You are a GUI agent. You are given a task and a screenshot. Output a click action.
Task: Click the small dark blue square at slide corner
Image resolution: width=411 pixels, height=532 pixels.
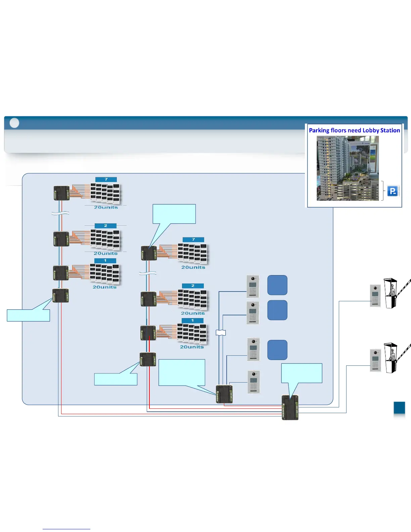point(400,407)
